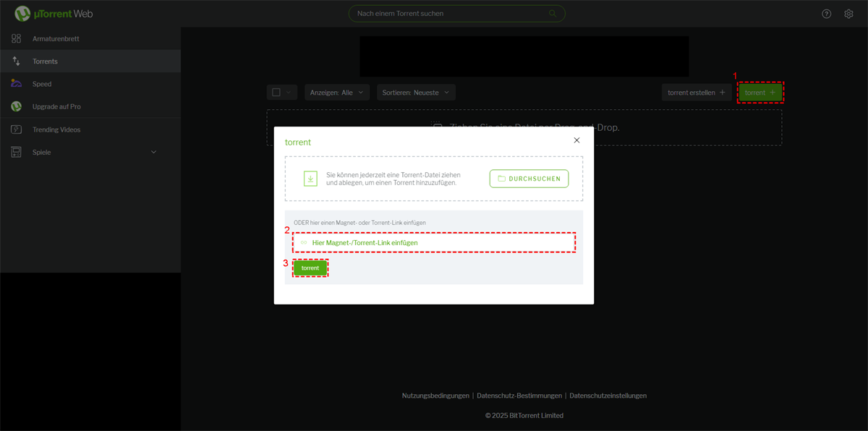This screenshot has width=868, height=431.
Task: Click the link chain icon in magnet field
Action: (304, 243)
